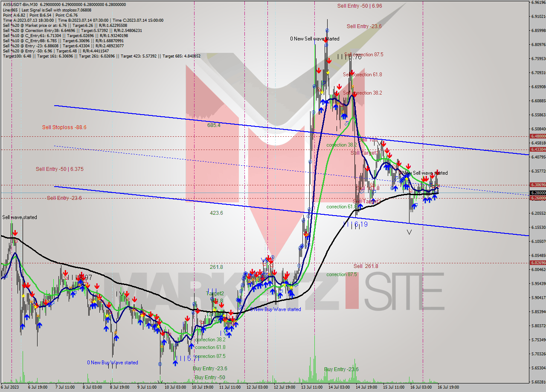Click the '685.4' Fibonacci level label

click(x=214, y=125)
